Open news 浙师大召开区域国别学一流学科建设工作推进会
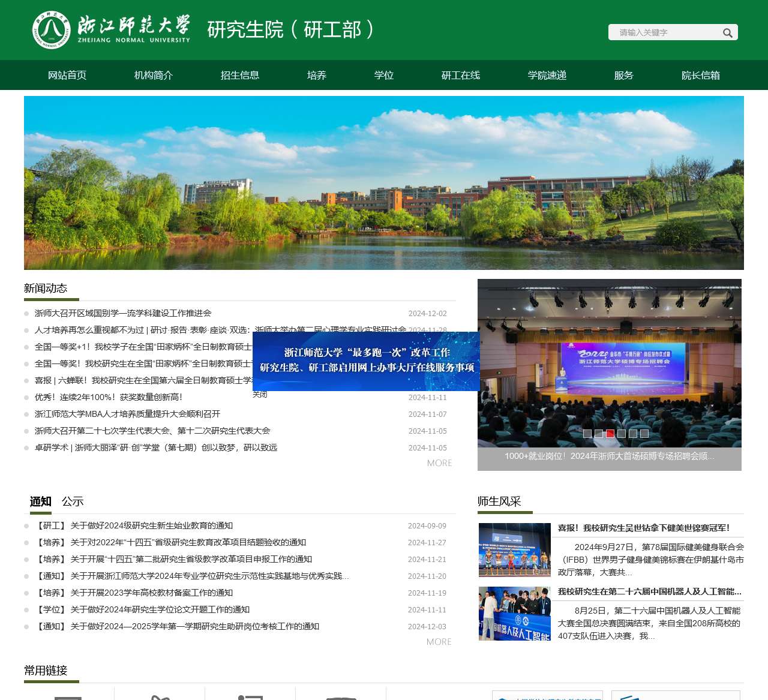768x700 pixels. click(x=123, y=313)
